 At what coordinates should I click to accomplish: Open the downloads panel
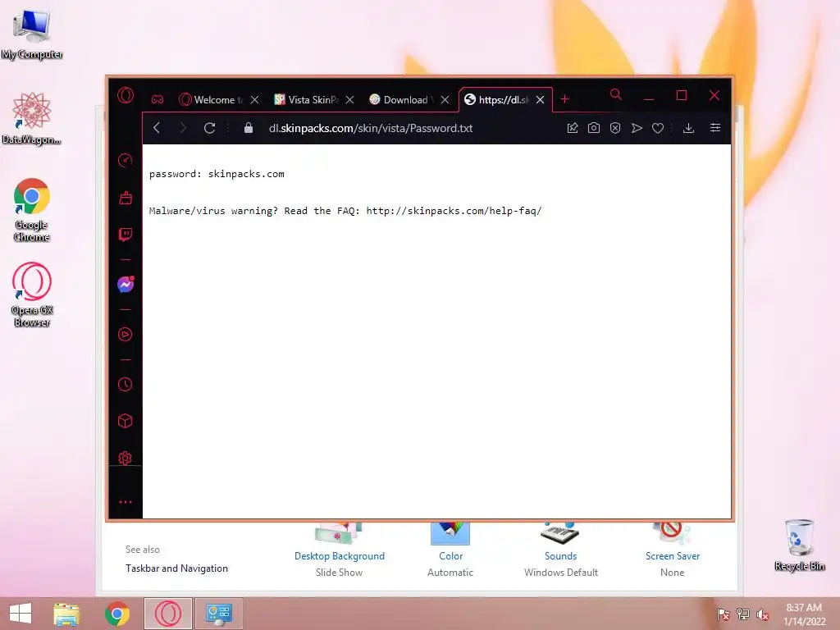(x=689, y=128)
